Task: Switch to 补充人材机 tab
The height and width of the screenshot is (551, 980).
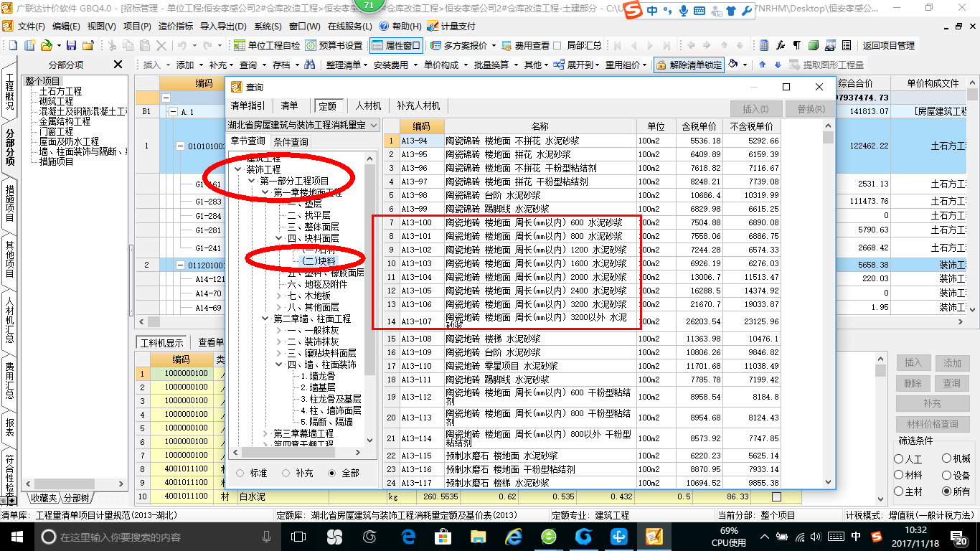Action: click(419, 105)
